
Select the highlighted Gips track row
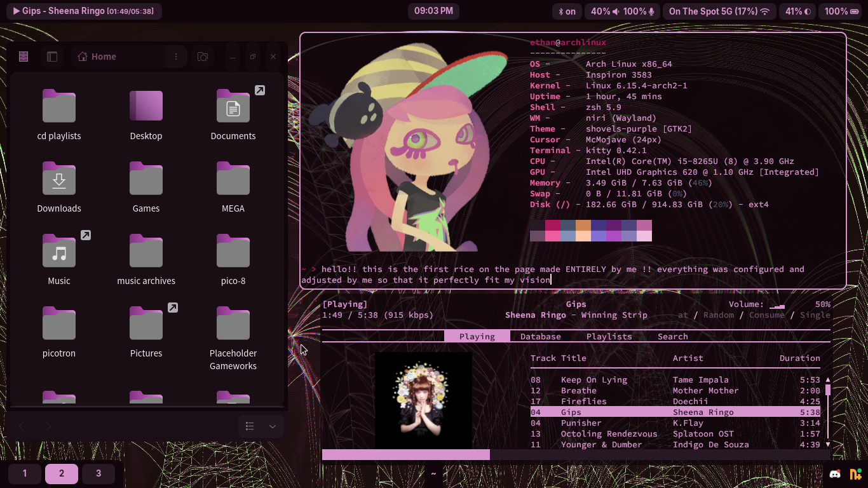click(x=675, y=412)
